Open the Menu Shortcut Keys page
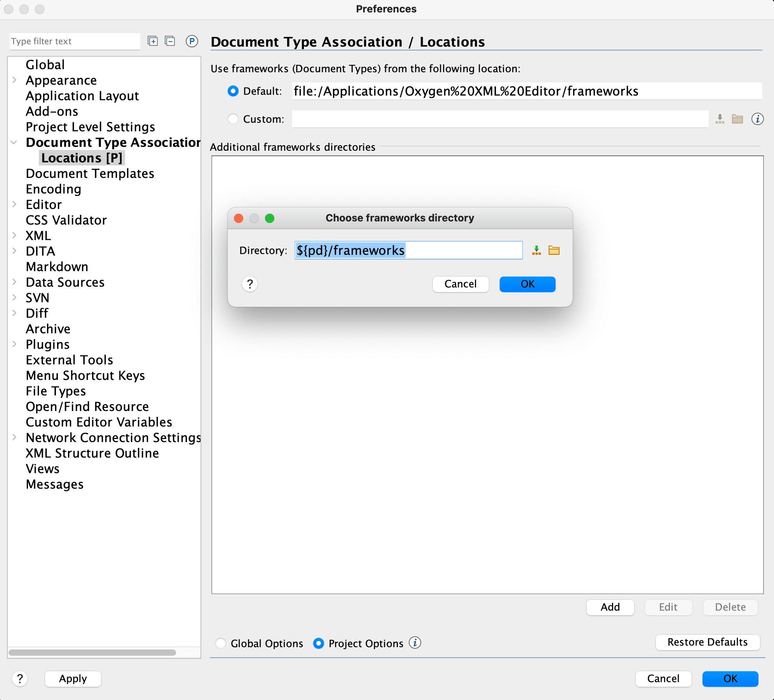774x700 pixels. tap(85, 375)
